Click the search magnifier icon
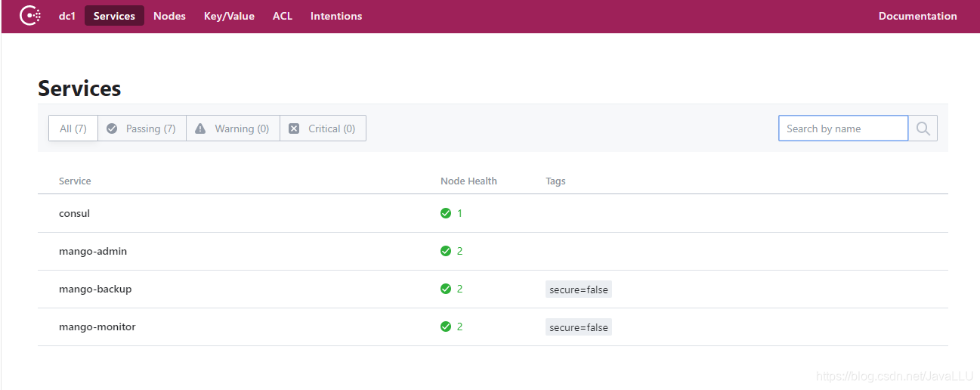This screenshot has height=390, width=980. click(923, 128)
